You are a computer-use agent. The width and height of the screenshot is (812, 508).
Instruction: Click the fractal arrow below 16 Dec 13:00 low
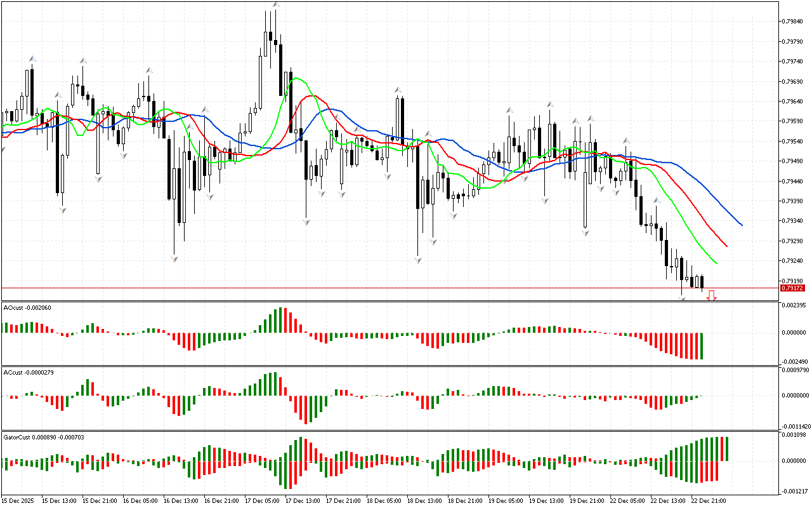tap(174, 258)
